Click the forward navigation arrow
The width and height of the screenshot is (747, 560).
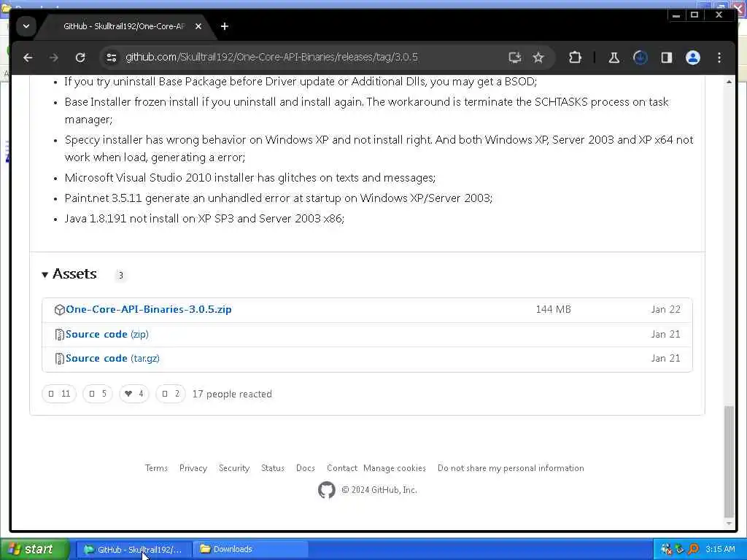54,58
